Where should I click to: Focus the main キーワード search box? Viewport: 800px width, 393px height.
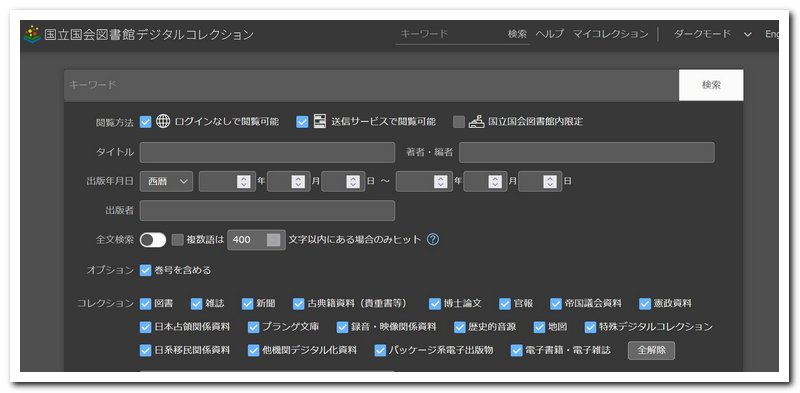click(371, 85)
